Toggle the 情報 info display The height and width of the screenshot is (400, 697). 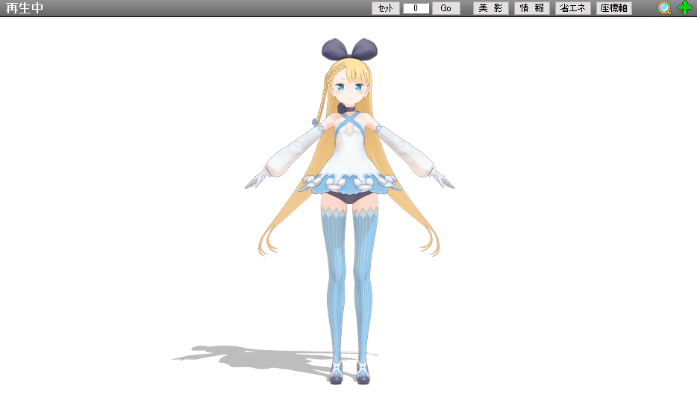pos(532,8)
